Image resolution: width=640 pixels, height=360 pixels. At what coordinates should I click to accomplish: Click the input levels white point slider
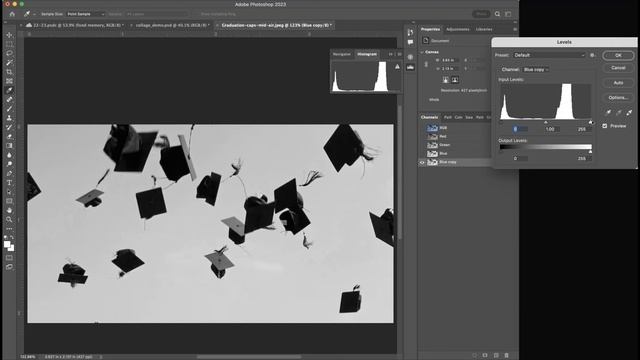(590, 122)
